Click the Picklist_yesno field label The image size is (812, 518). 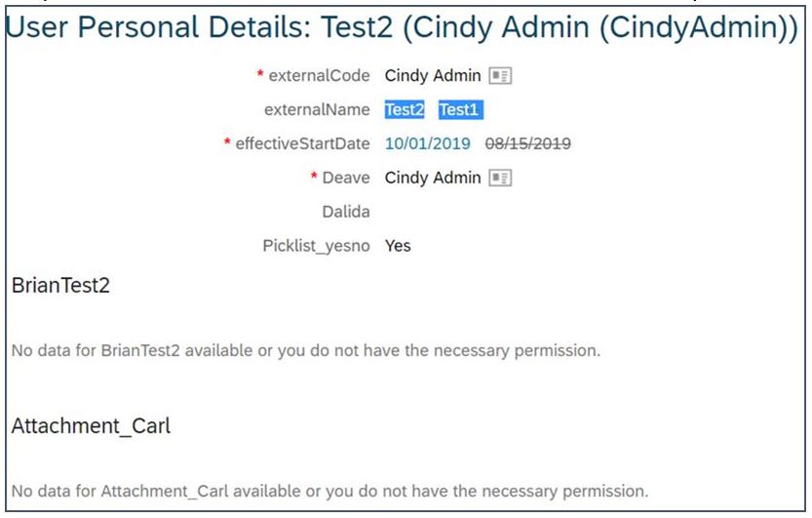point(317,246)
